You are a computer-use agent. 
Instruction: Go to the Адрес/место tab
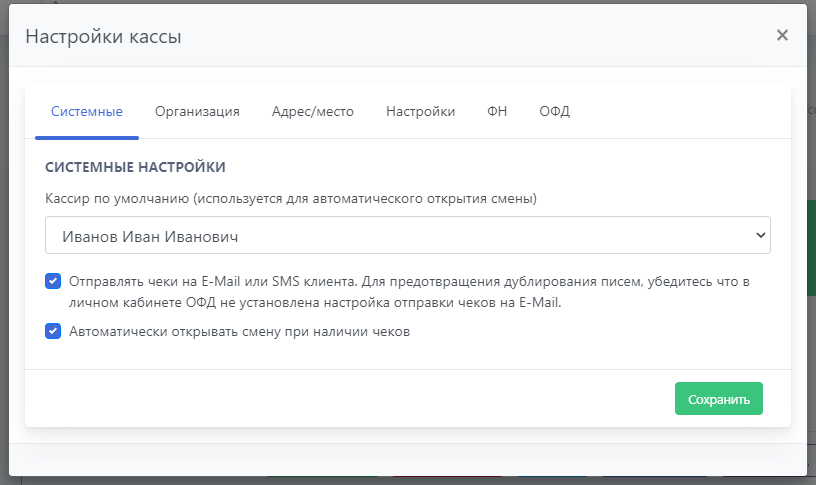pos(313,112)
